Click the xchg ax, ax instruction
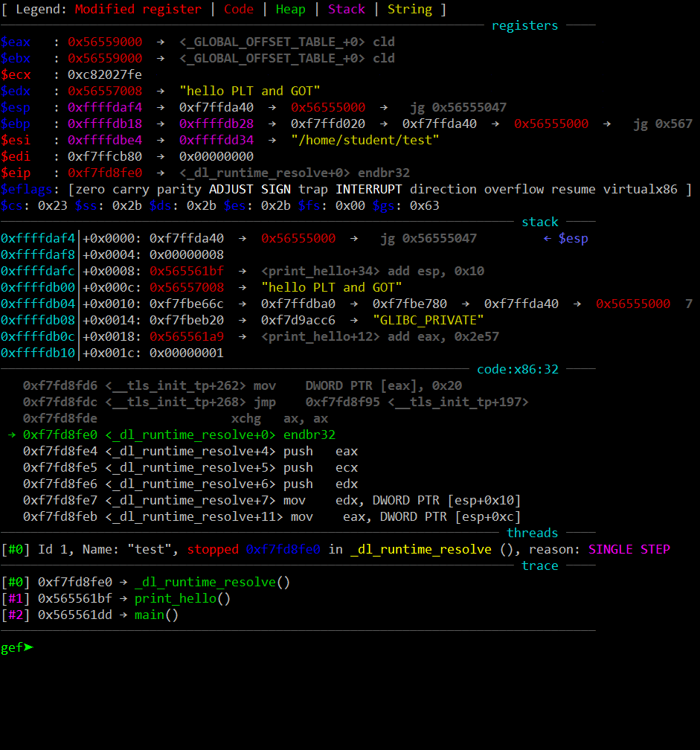 [x=280, y=418]
